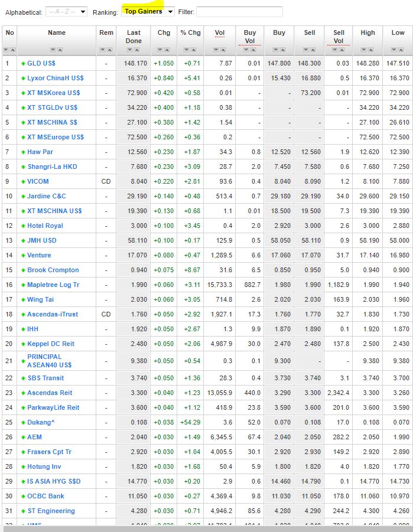Open the Ranking Top Gainers dropdown
The height and width of the screenshot is (532, 413).
tap(148, 12)
